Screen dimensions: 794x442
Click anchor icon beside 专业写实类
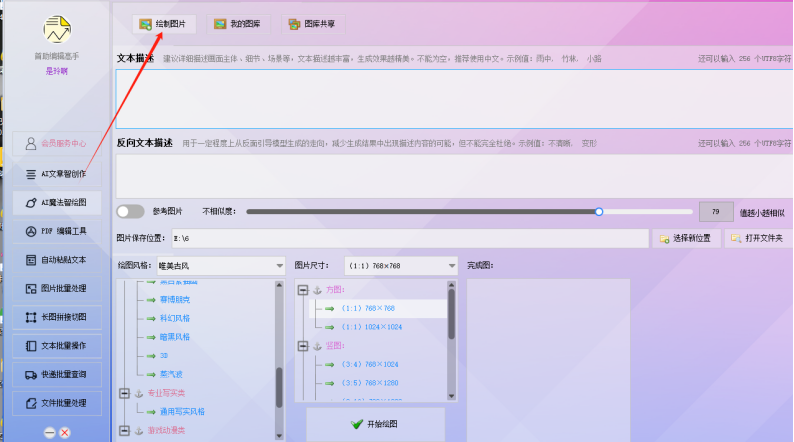click(x=139, y=393)
